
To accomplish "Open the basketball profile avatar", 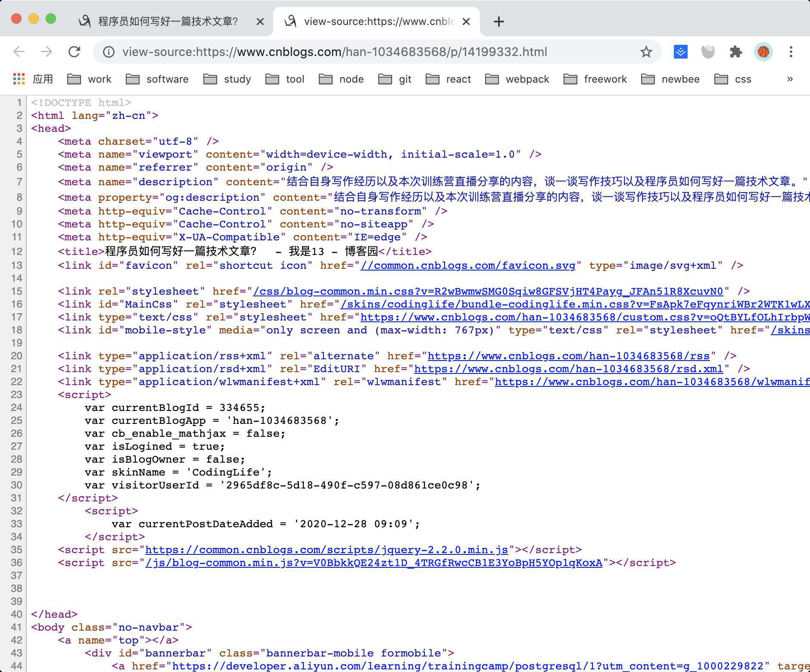I will point(763,52).
